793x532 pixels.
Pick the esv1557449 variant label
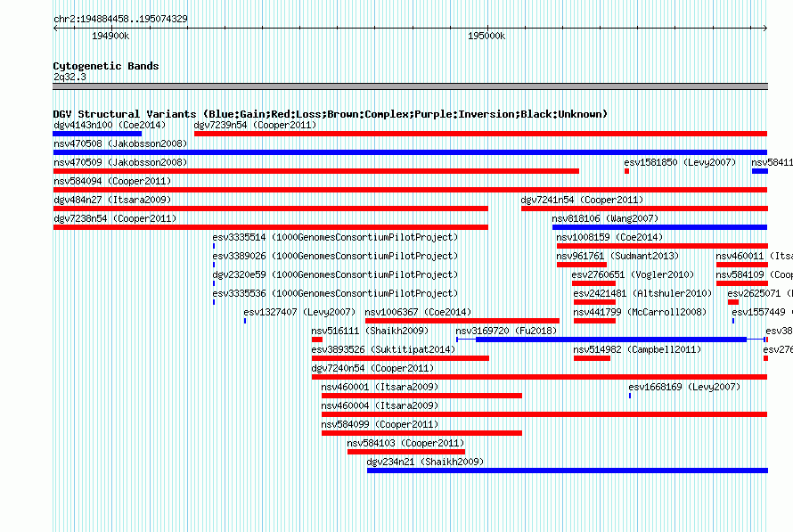click(762, 312)
